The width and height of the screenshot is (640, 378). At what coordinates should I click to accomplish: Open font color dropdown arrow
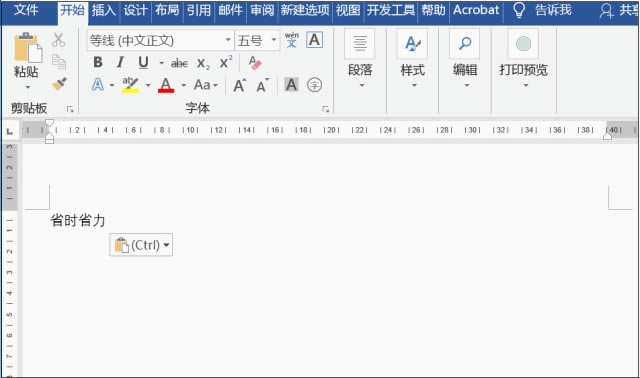click(x=183, y=85)
